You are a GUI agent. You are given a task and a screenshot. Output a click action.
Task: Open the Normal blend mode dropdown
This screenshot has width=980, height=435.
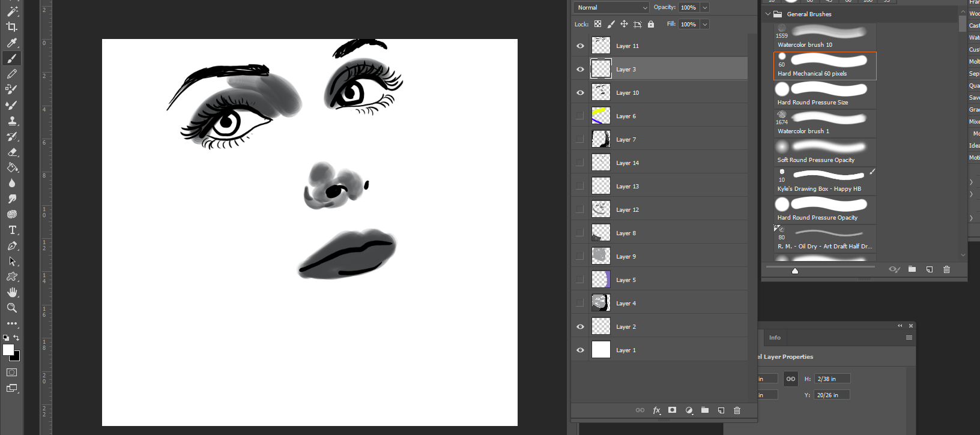pos(611,8)
